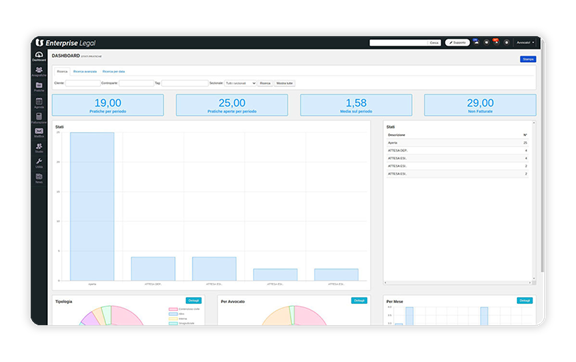Viewport: 576px width, 362px height.
Task: Click the Enterprise Legal logo
Action: (x=65, y=43)
